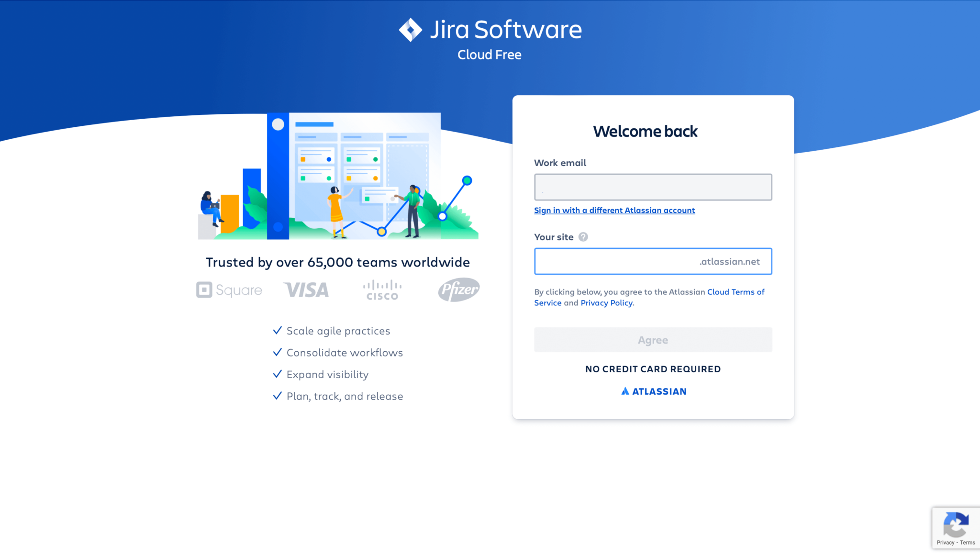This screenshot has height=558, width=980.
Task: Click the VISA logo
Action: click(x=306, y=290)
